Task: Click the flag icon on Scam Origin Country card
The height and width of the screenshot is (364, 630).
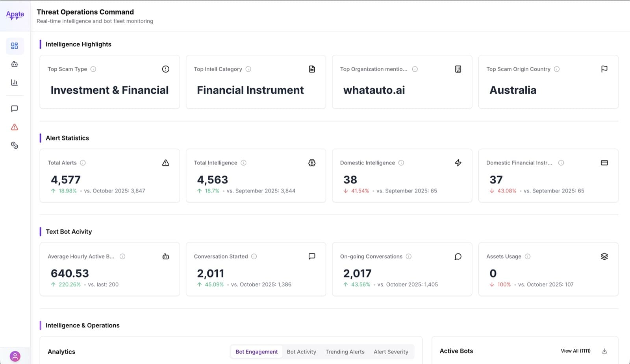Action: point(604,69)
